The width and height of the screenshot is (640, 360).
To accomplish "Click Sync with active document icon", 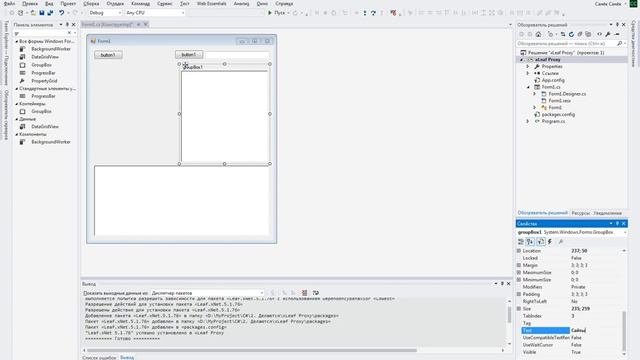I will coord(563,34).
